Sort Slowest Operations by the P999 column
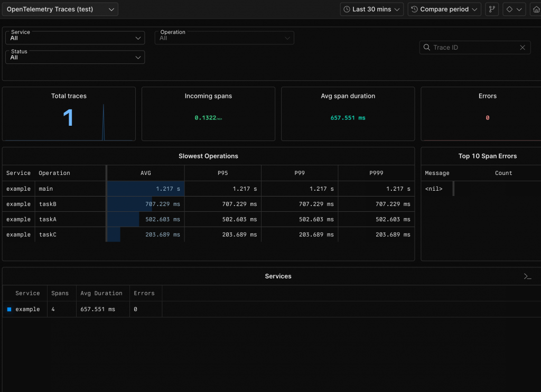This screenshot has height=392, width=541. 376,173
